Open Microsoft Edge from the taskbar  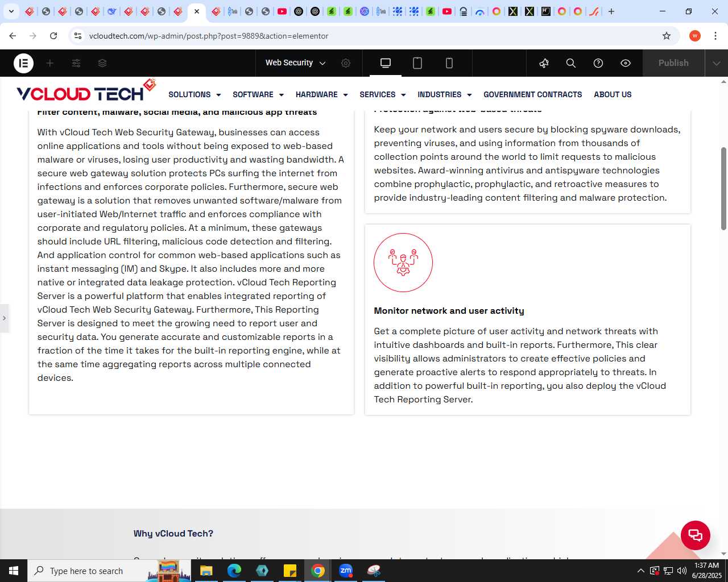[234, 571]
